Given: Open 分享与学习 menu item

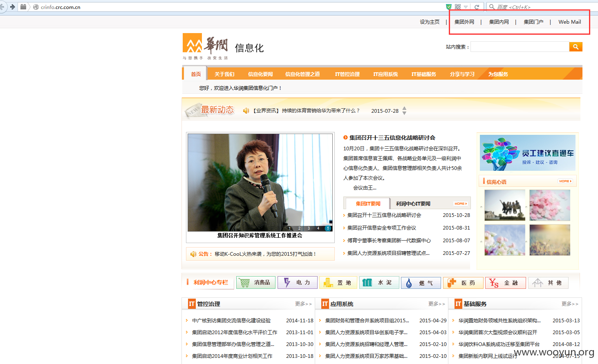Looking at the screenshot, I should click(x=462, y=74).
